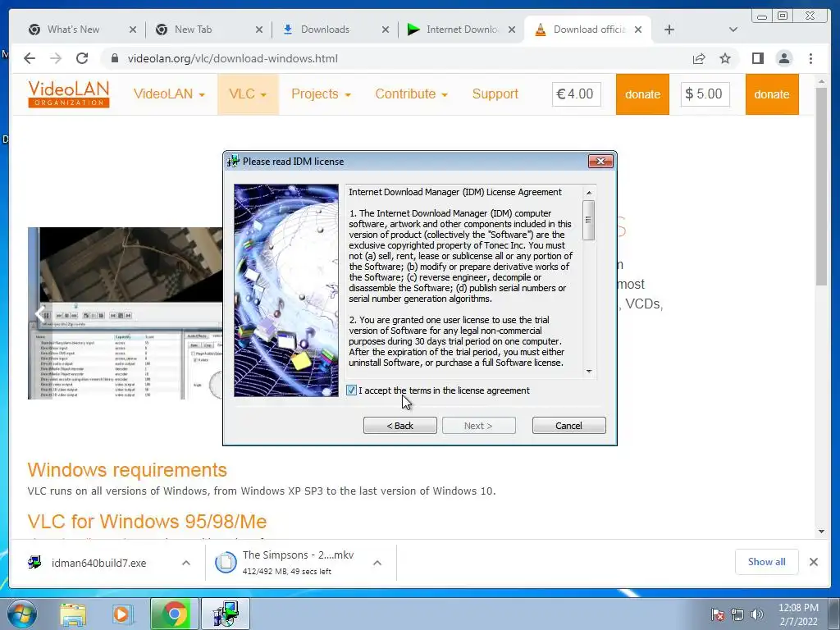Show previous carousel screenshot

pos(40,313)
